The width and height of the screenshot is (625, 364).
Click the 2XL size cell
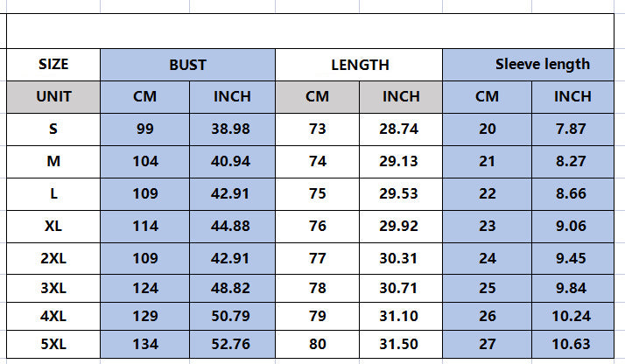point(53,258)
